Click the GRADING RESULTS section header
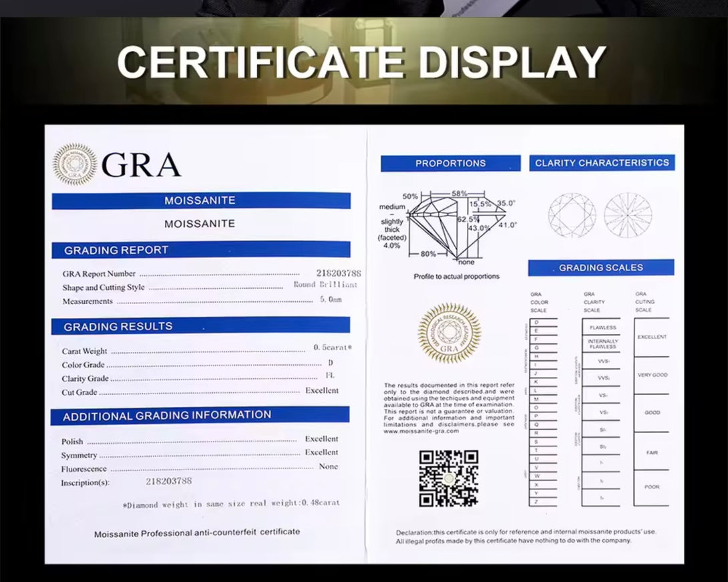The image size is (728, 582). coord(200,326)
